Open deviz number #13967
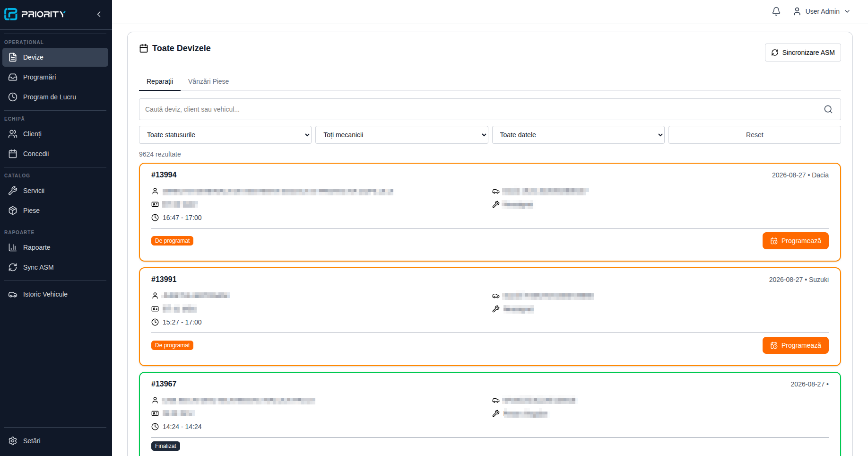The image size is (868, 456). point(164,384)
